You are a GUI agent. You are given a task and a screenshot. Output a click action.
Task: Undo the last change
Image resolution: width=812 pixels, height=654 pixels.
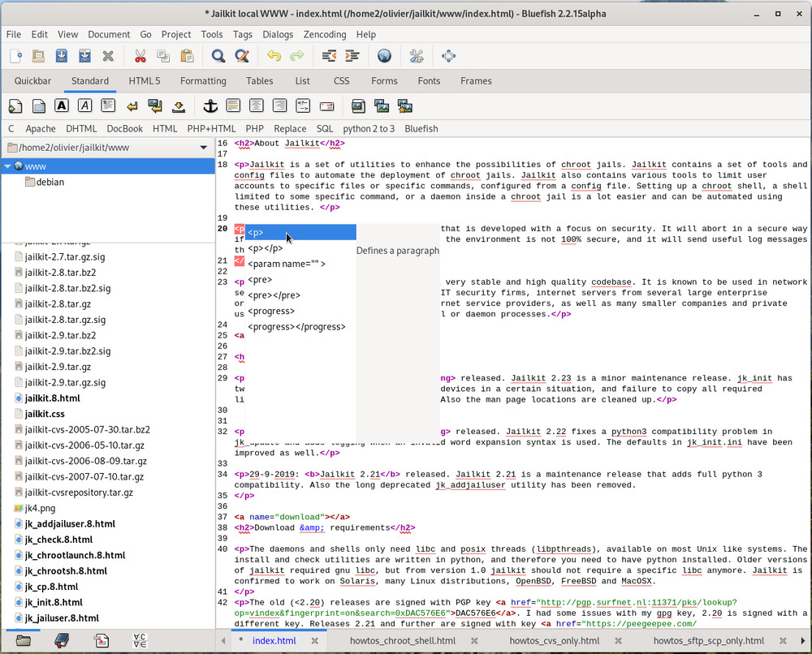(273, 56)
